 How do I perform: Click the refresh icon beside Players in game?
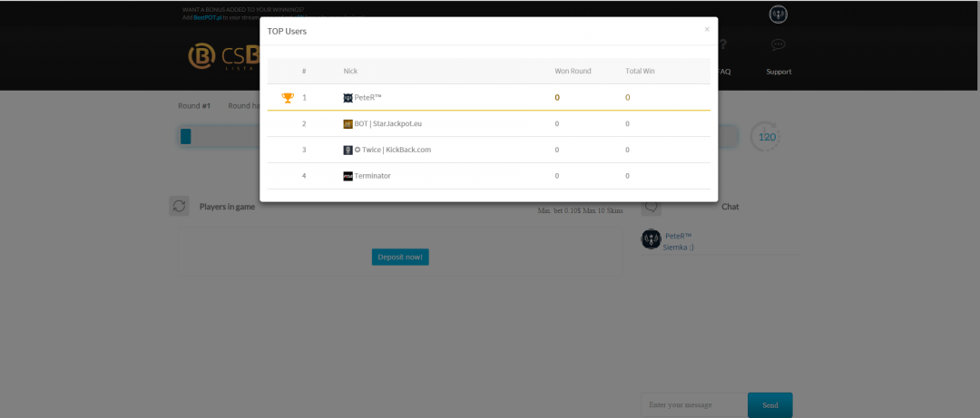tap(179, 206)
